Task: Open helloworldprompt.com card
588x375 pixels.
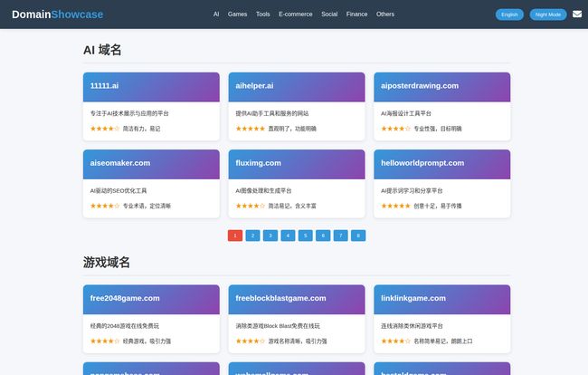Action: (x=442, y=184)
